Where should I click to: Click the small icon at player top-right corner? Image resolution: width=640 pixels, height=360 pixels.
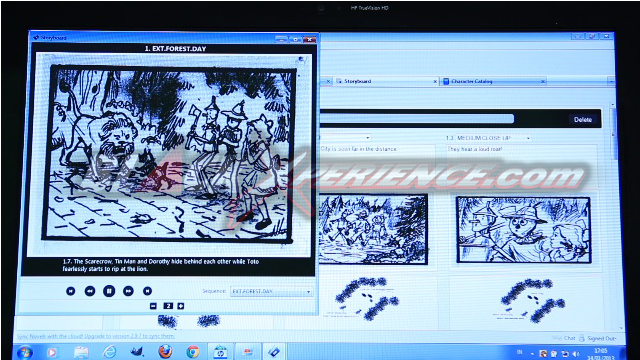pyautogui.click(x=301, y=60)
